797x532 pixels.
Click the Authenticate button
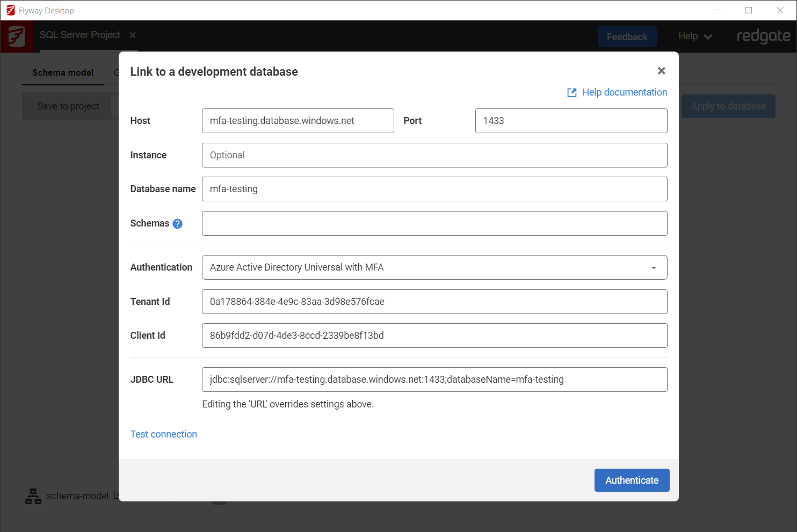632,480
